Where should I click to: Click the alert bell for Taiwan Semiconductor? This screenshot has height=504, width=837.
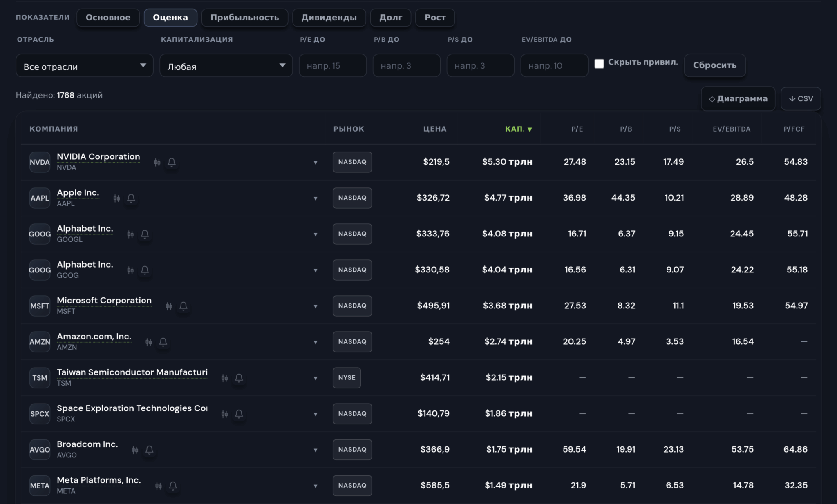pyautogui.click(x=239, y=378)
